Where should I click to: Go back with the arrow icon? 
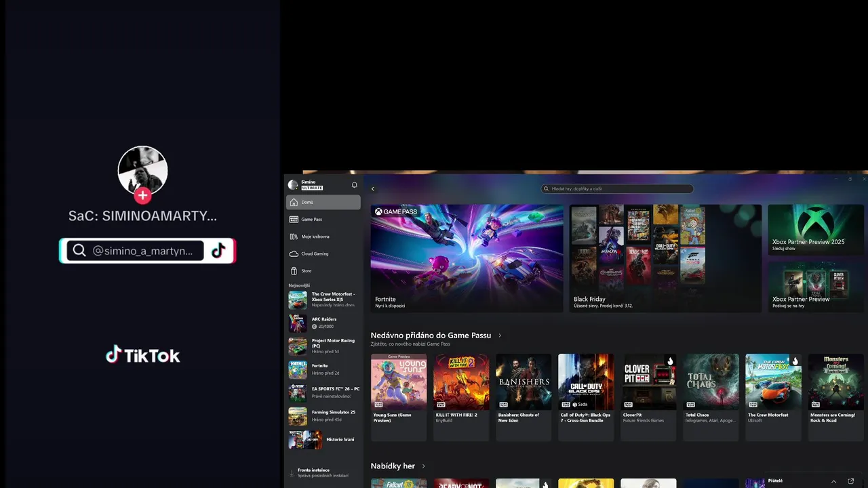pyautogui.click(x=372, y=189)
